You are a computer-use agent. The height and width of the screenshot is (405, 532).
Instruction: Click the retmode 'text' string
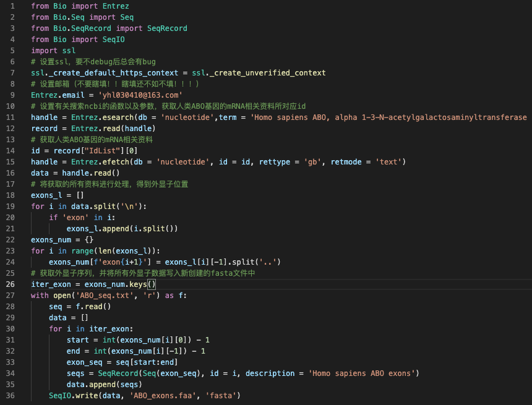[x=388, y=162]
